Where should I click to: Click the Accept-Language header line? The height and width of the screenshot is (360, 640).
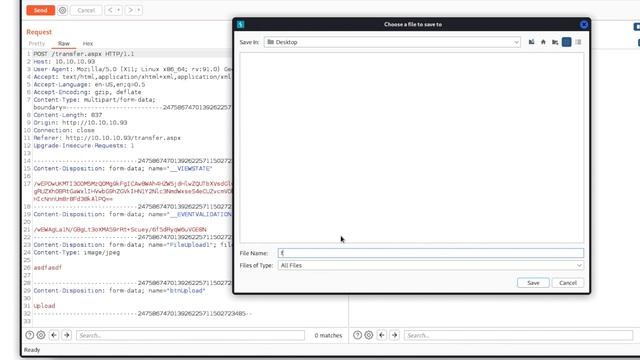point(89,84)
